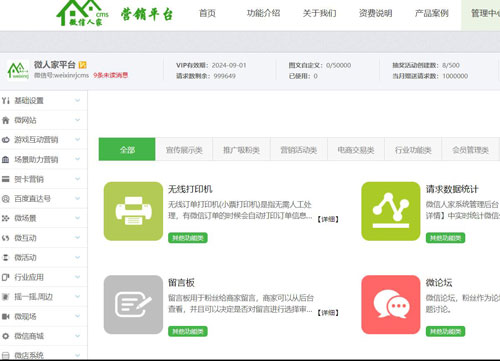Viewport: 500px width, 361px height.
Task: Expand the 微场景 chevron
Action: click(x=77, y=218)
